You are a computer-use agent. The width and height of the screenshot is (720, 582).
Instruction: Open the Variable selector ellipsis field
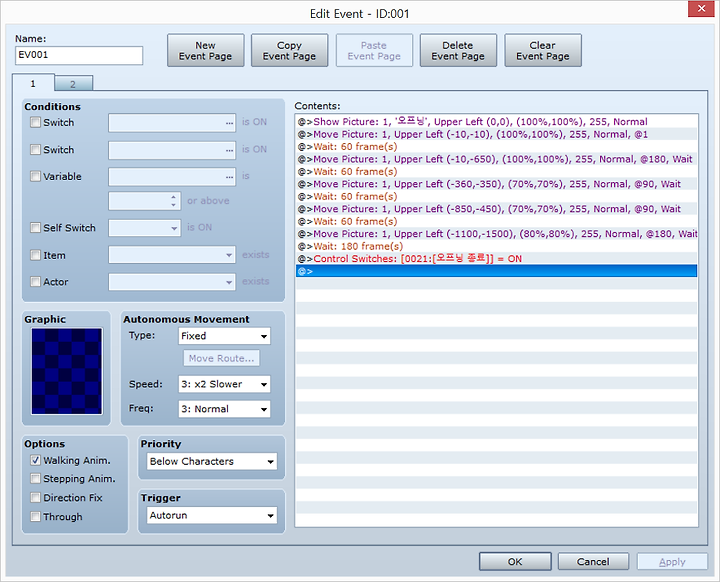point(172,176)
